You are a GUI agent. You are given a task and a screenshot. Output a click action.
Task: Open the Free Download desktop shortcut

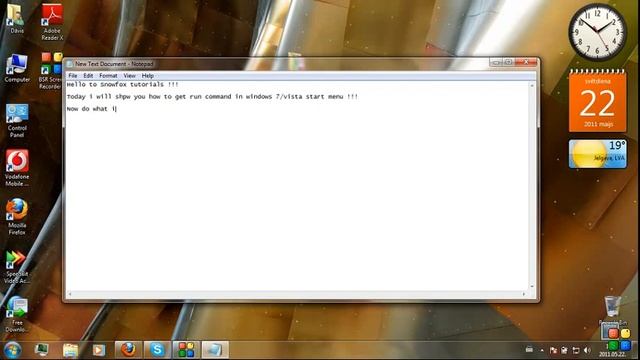(17, 313)
